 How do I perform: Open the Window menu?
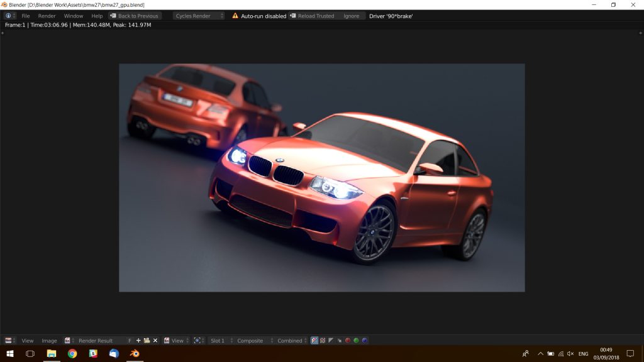click(73, 16)
